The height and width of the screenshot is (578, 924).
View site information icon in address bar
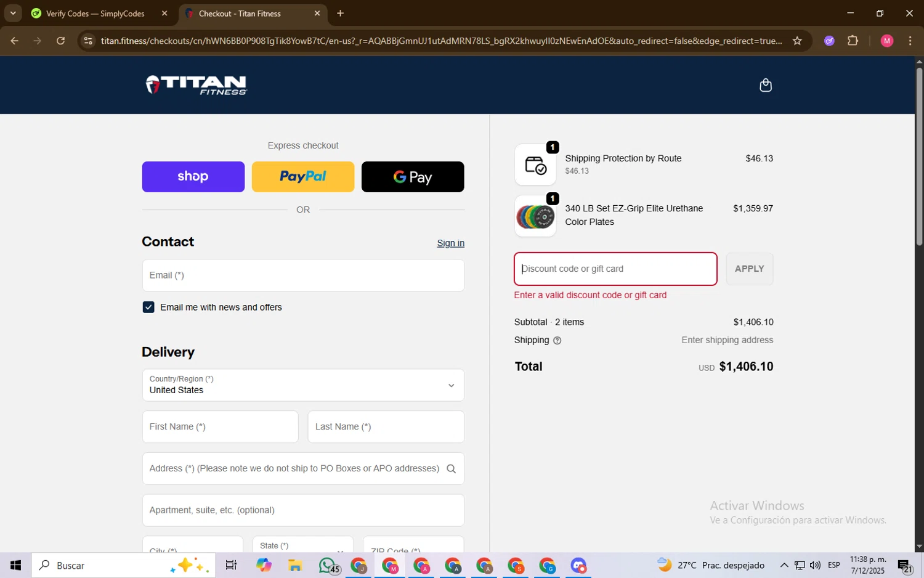pos(88,41)
